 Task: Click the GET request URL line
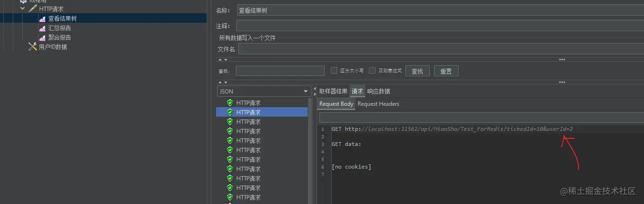pos(452,129)
